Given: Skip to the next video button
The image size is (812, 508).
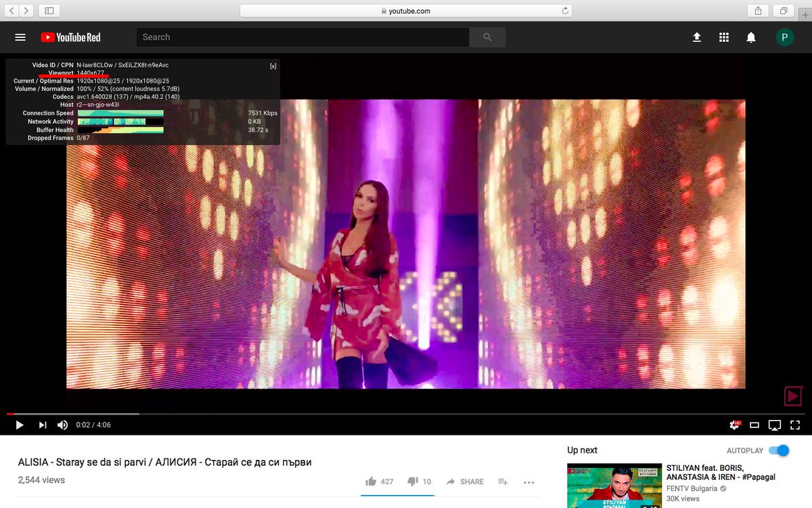Looking at the screenshot, I should click(x=43, y=425).
